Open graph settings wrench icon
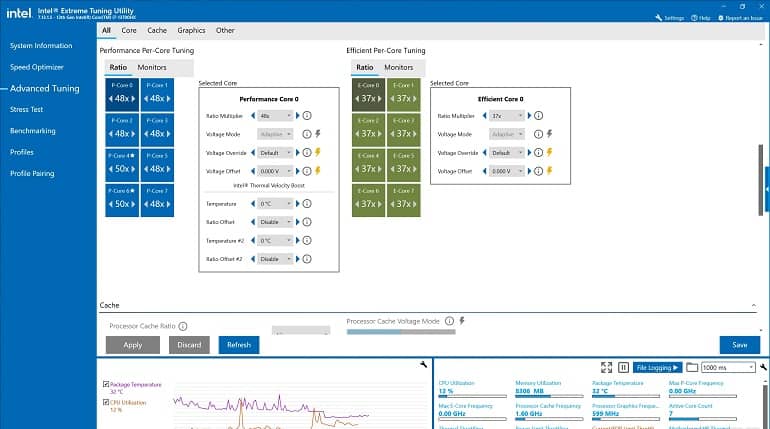 click(423, 364)
